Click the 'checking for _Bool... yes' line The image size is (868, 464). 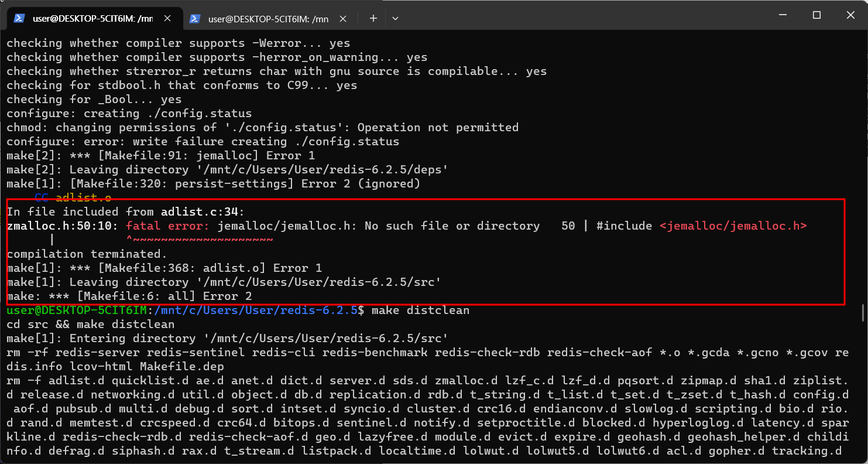[x=94, y=99]
